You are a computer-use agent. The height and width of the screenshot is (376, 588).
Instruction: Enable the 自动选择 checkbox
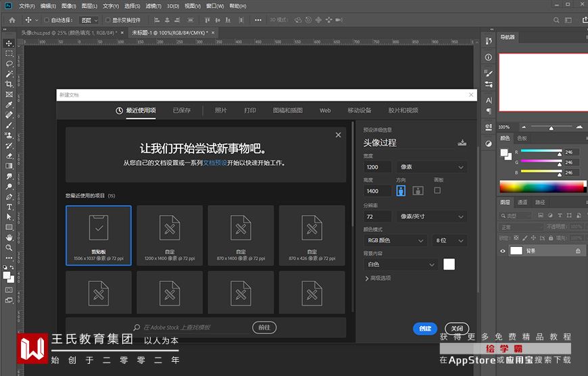coord(47,20)
